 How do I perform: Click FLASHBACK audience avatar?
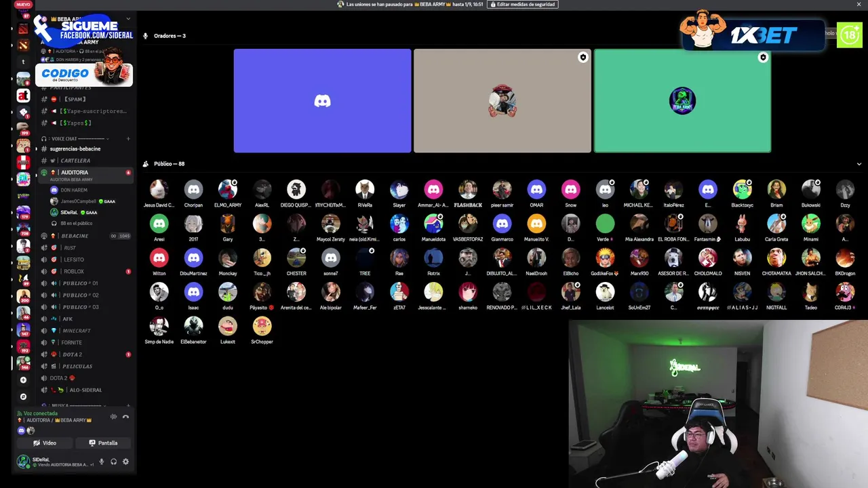tap(468, 189)
